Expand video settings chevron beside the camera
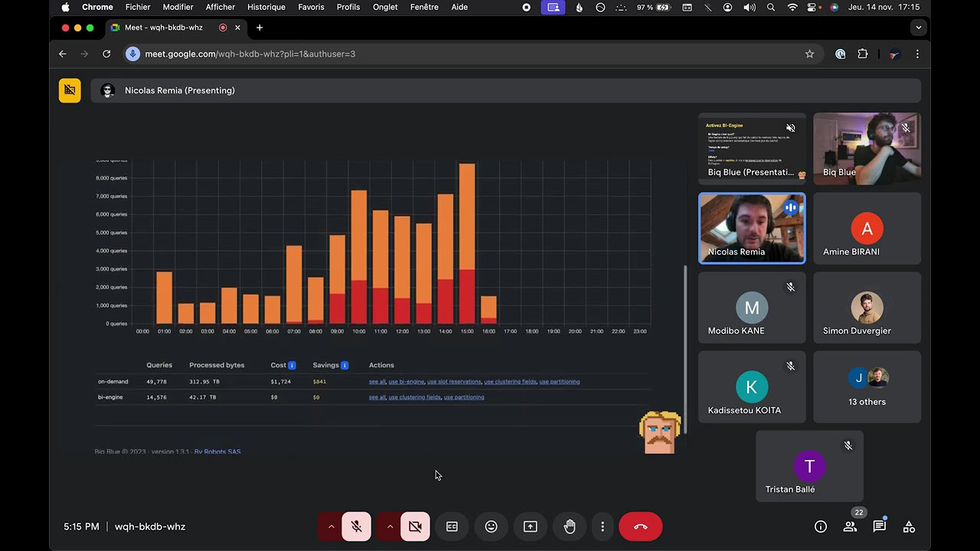The height and width of the screenshot is (551, 980). point(390,527)
